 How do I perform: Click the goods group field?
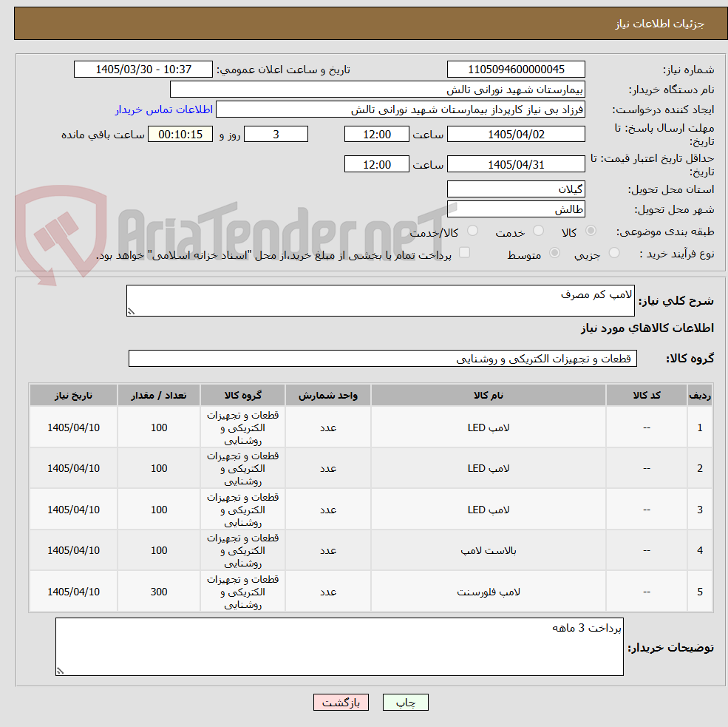pos(383,359)
